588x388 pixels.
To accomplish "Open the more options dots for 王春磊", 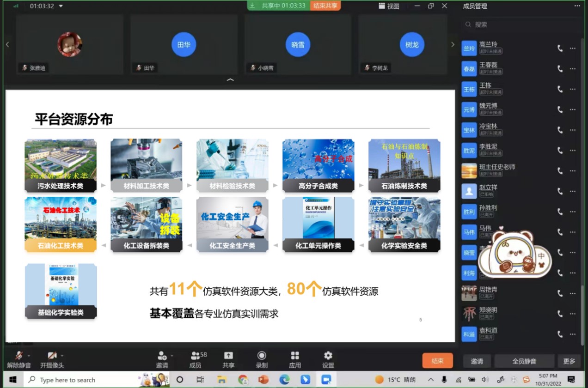I will tap(573, 69).
